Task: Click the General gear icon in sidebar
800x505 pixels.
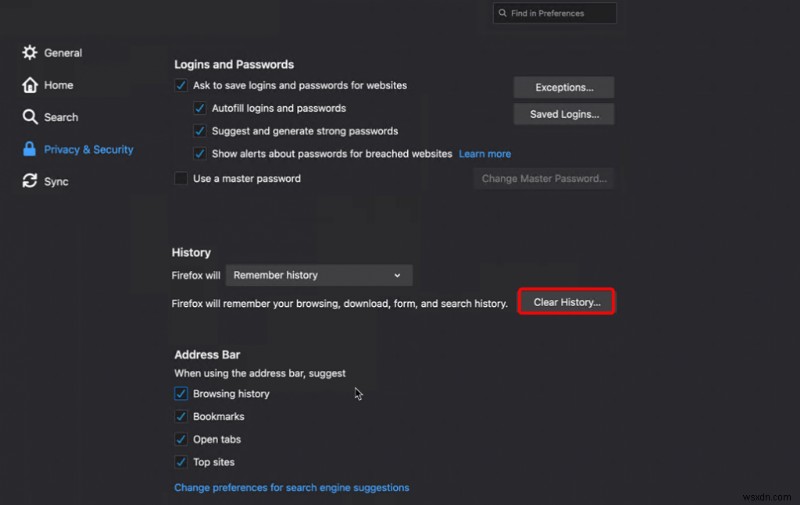Action: tap(30, 53)
